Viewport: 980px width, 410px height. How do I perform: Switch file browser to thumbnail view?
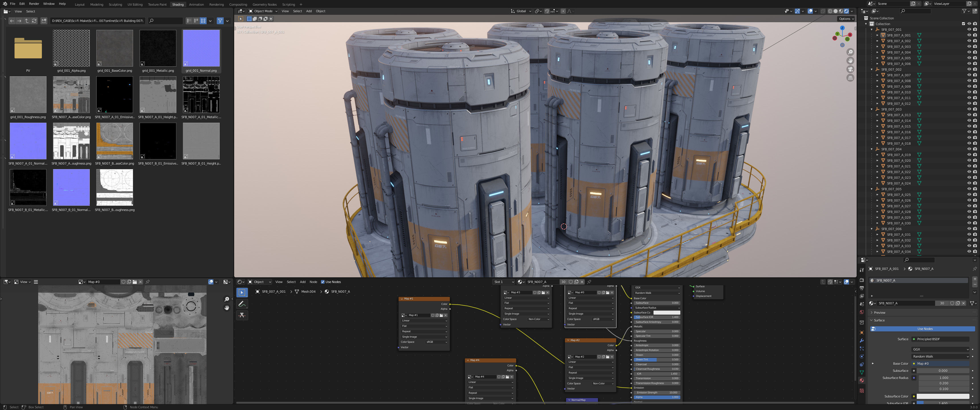coord(203,21)
